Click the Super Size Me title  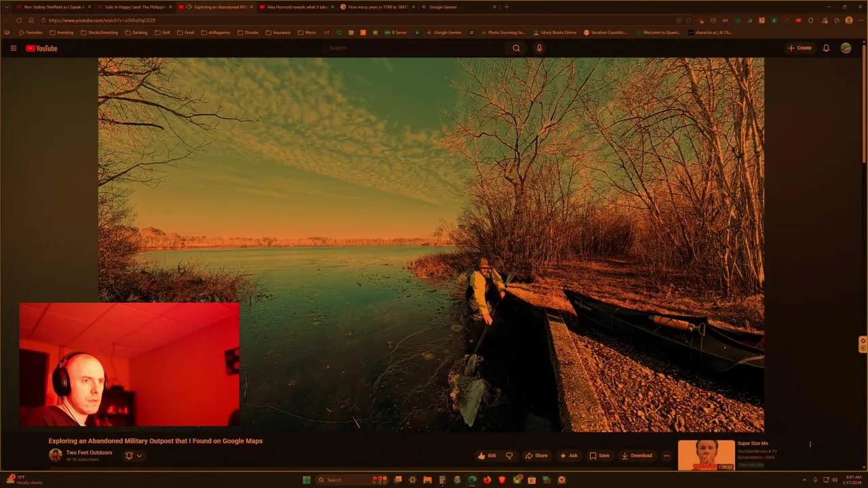753,443
